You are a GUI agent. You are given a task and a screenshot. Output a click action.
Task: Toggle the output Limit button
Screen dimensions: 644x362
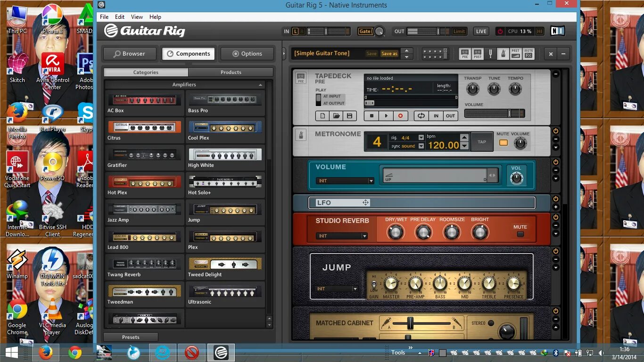pyautogui.click(x=459, y=31)
